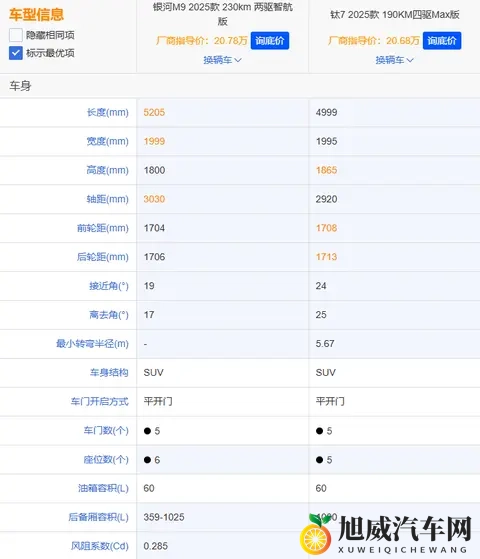Uncheck the 标示最优项 checkbox
The width and height of the screenshot is (480, 559).
[x=16, y=53]
